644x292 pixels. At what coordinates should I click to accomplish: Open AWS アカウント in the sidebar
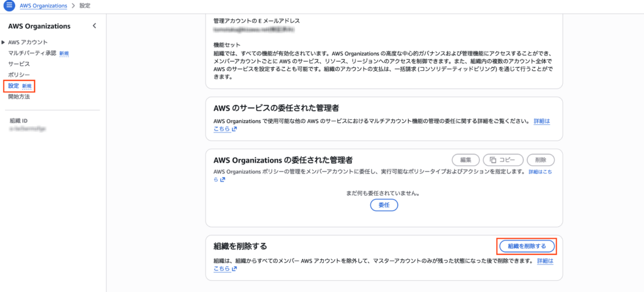coord(28,42)
